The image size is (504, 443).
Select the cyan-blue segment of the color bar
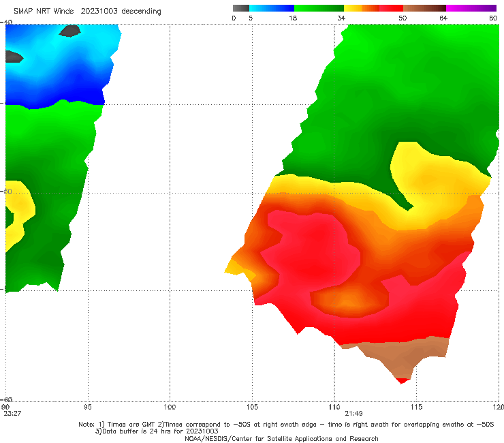click(x=272, y=8)
